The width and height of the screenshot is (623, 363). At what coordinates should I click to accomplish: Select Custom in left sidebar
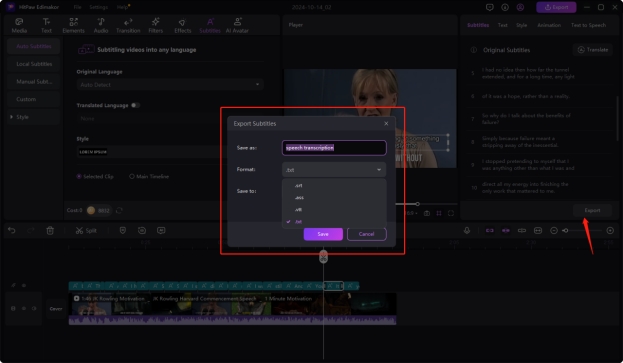[x=34, y=99]
